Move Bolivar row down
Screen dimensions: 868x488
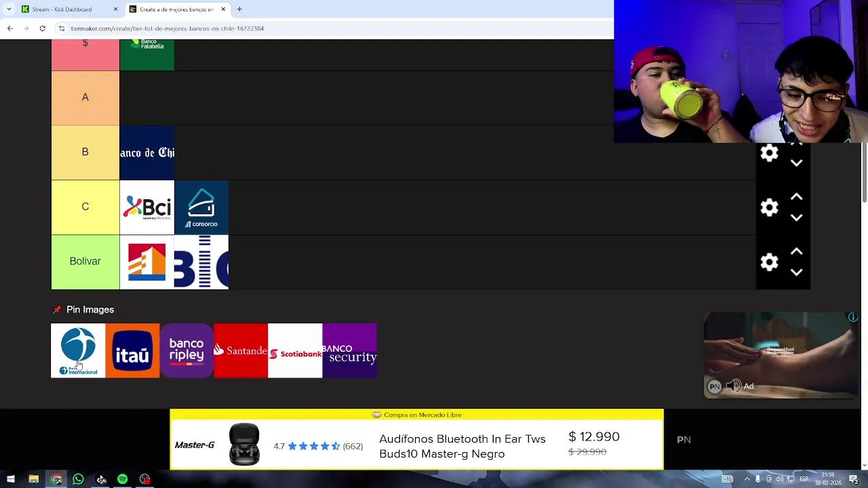click(797, 272)
